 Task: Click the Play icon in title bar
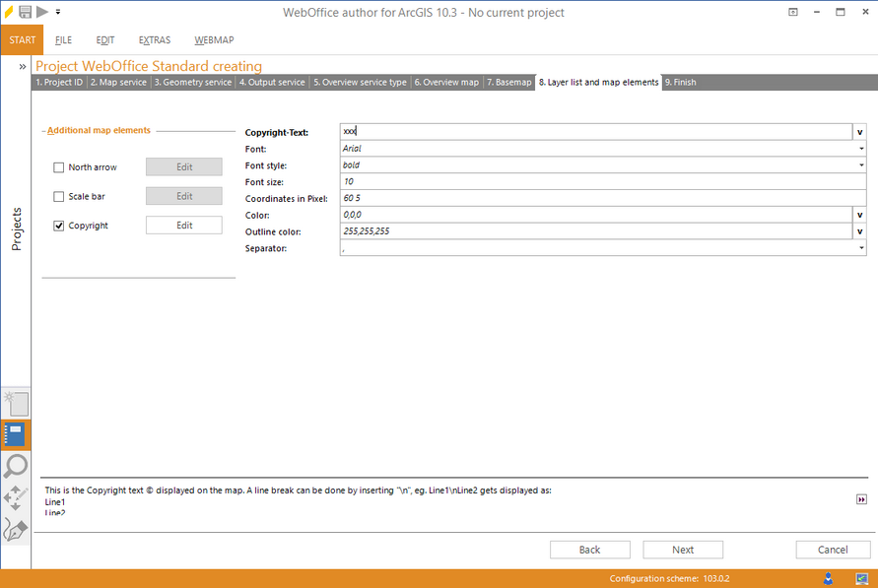pos(39,12)
